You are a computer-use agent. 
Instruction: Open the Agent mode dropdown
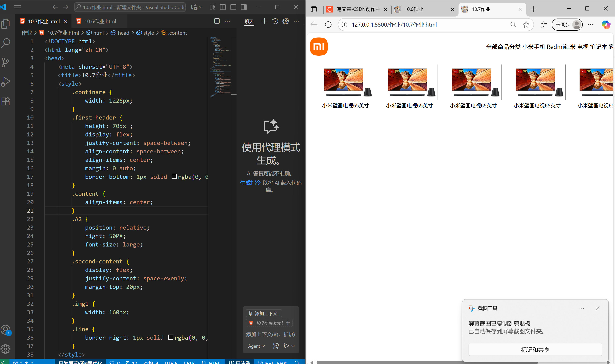click(x=256, y=346)
